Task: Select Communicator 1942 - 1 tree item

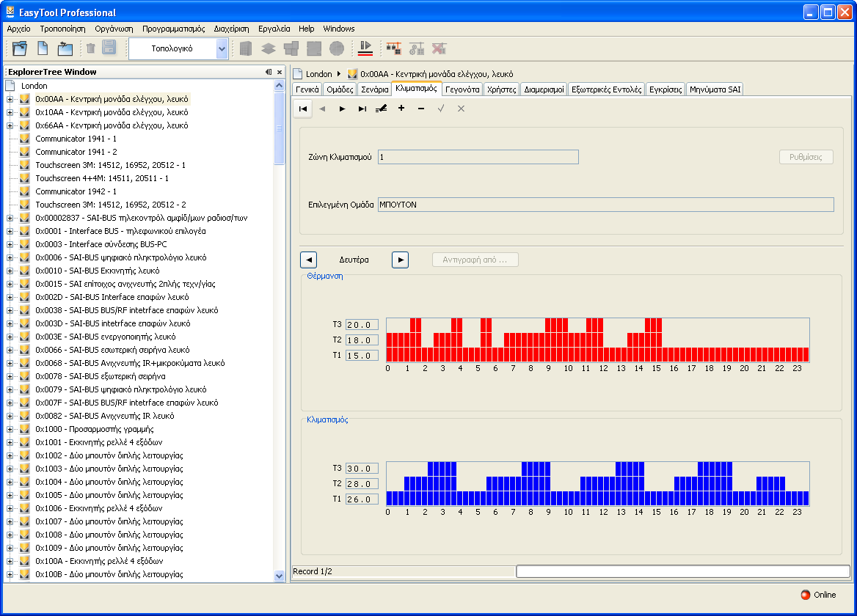Action: 76,191
